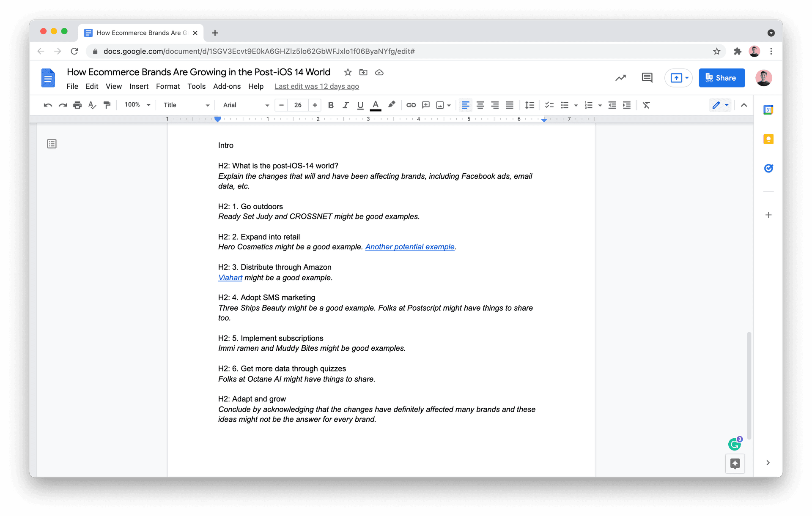Open numbered list style options
The width and height of the screenshot is (812, 516).
pyautogui.click(x=600, y=105)
